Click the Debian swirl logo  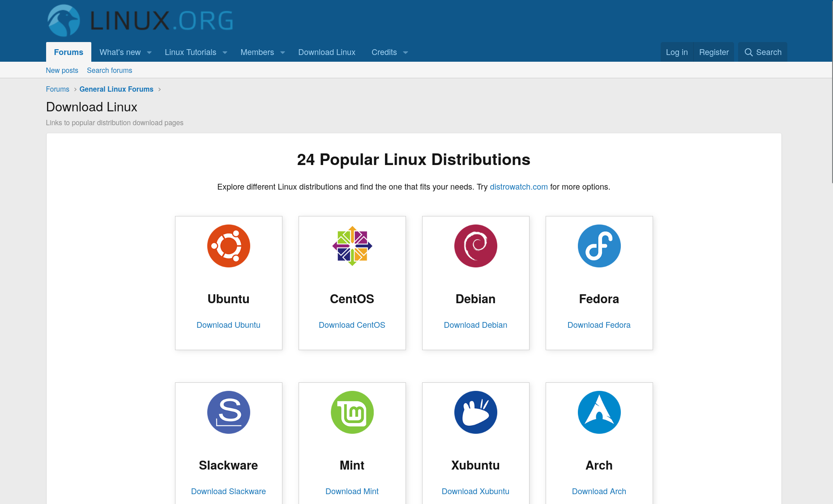click(475, 246)
